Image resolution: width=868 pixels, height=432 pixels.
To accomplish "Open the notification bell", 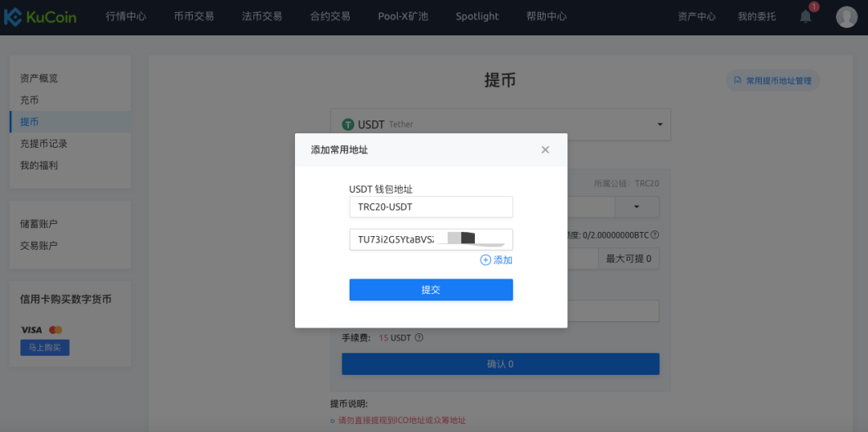I will (805, 17).
